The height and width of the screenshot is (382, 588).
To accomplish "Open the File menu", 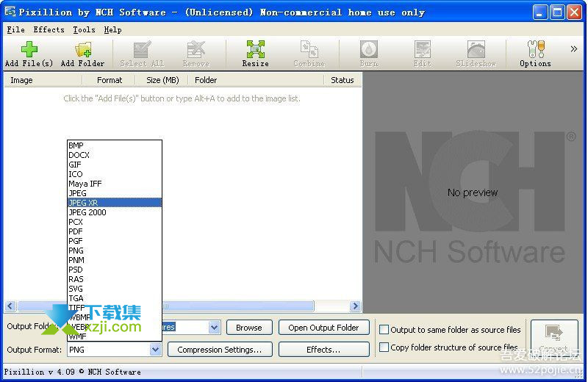I will 15,29.
